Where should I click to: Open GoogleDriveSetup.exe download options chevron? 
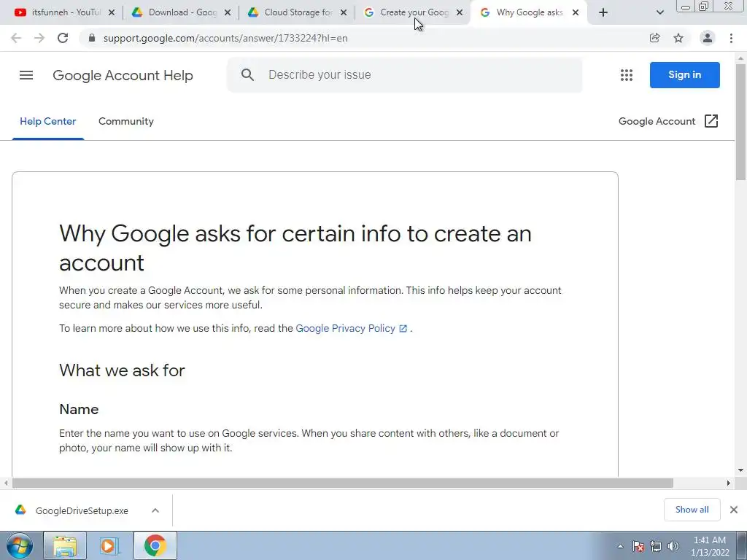(x=155, y=510)
